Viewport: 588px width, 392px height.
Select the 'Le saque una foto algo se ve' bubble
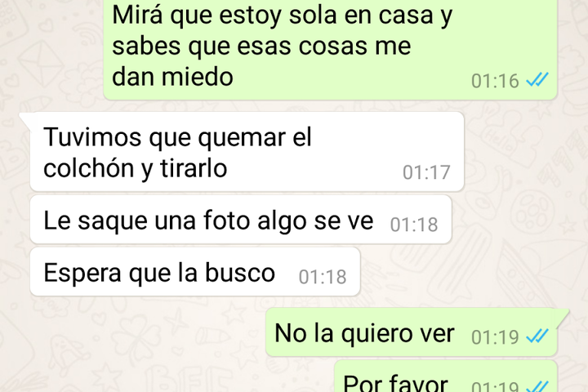pyautogui.click(x=241, y=220)
